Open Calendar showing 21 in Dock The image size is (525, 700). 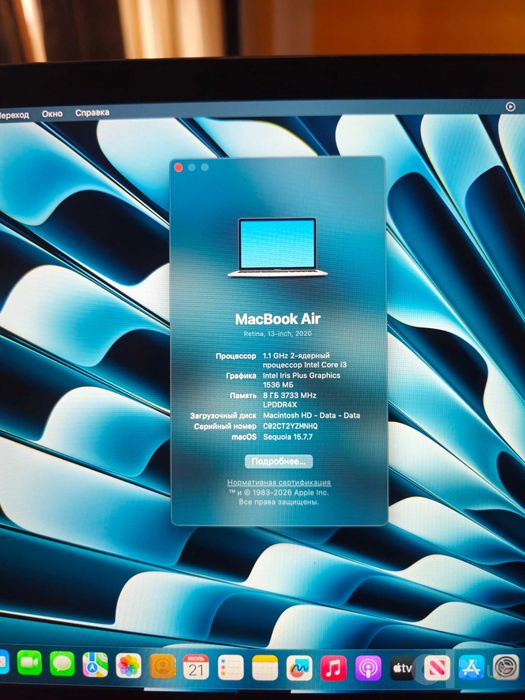(x=196, y=667)
